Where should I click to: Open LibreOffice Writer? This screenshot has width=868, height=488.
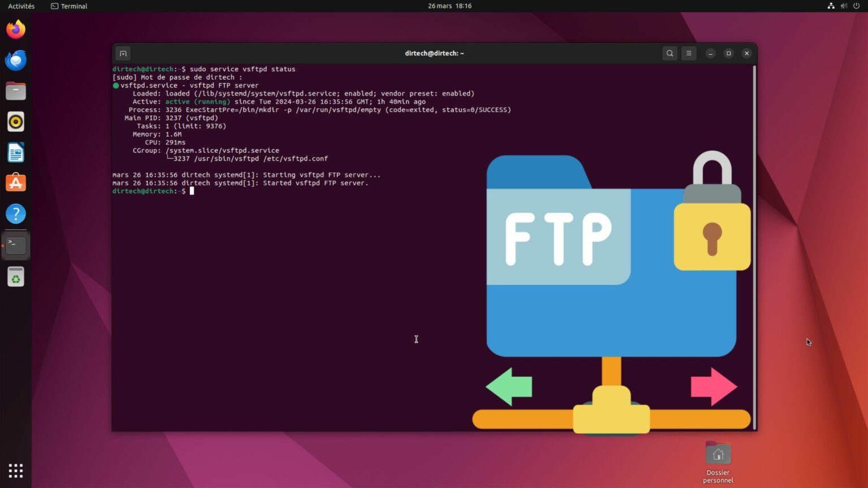click(x=15, y=152)
